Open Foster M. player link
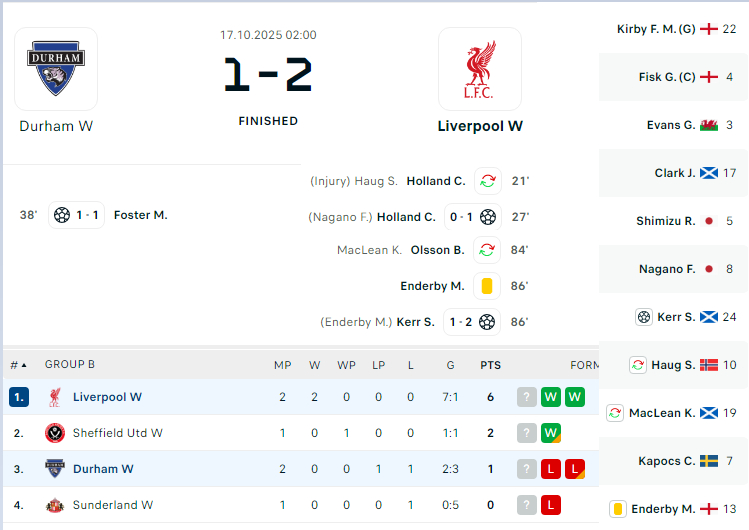Viewport: 749px width, 530px height. pos(140,215)
